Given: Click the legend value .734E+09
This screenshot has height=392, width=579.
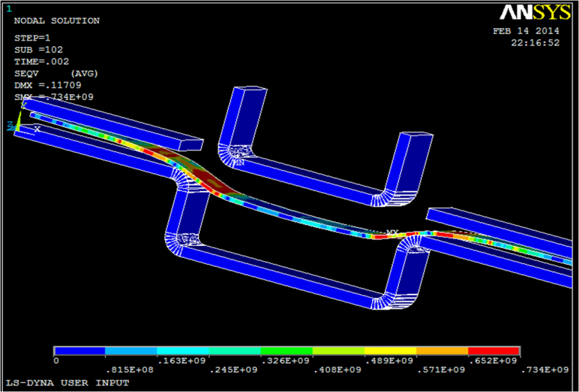Looking at the screenshot, I should tap(545, 370).
